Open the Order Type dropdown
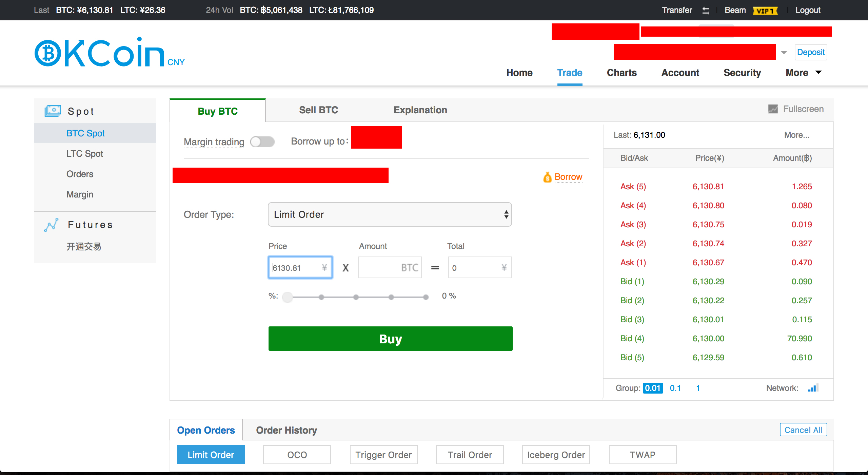Screen dimensions: 868x475 pos(390,214)
